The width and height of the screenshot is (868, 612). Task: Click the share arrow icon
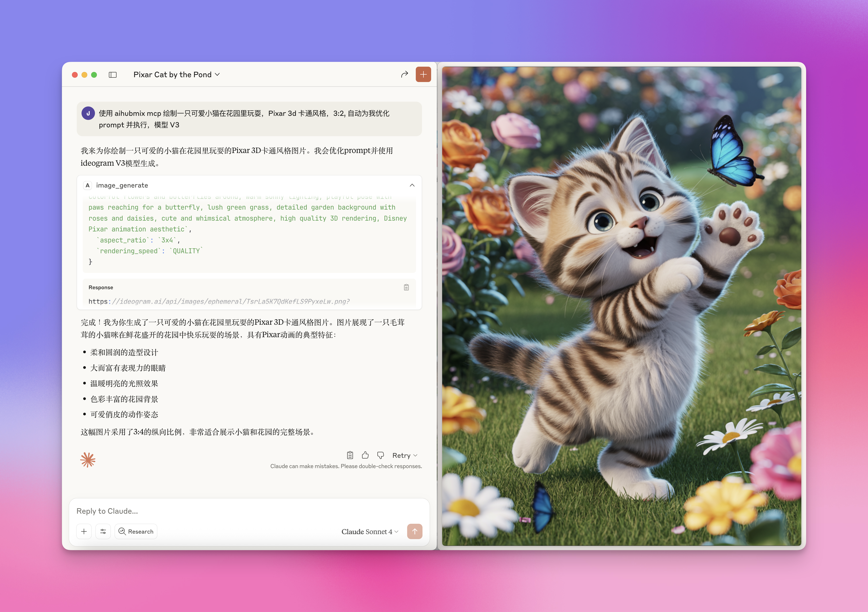(x=405, y=75)
